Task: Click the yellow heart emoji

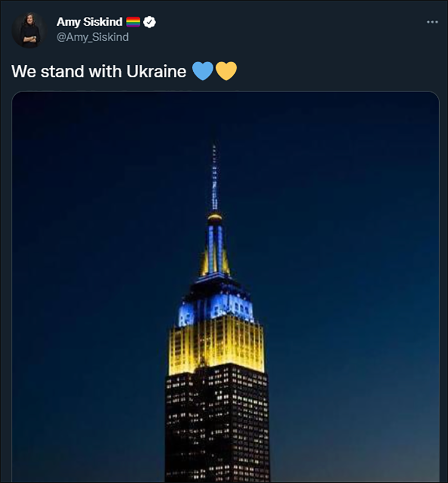Action: [226, 71]
